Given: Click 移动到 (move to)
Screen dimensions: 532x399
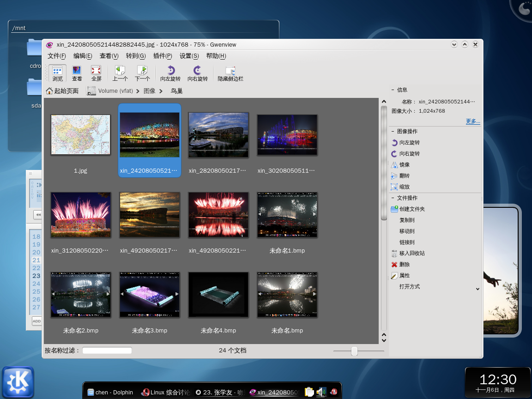Looking at the screenshot, I should coord(407,231).
